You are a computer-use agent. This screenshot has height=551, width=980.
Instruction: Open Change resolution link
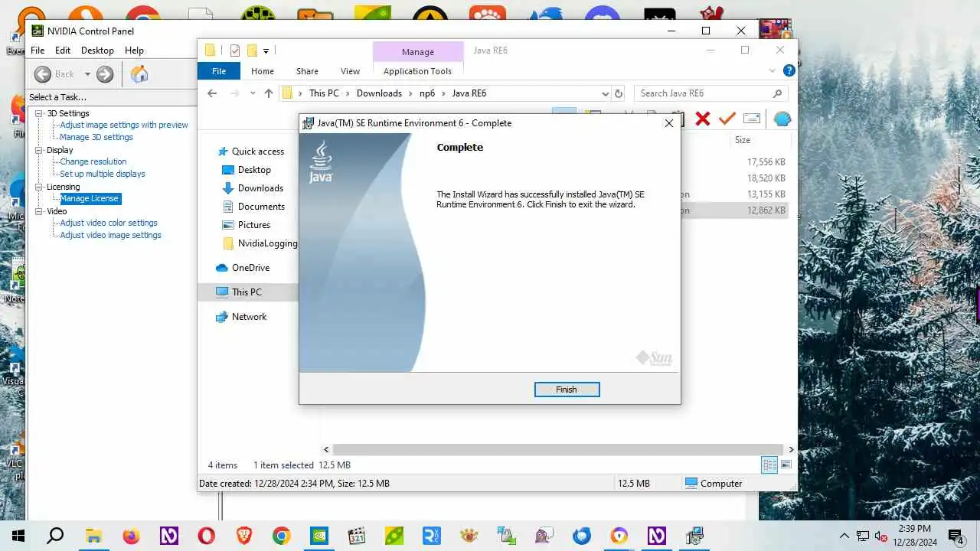(93, 161)
